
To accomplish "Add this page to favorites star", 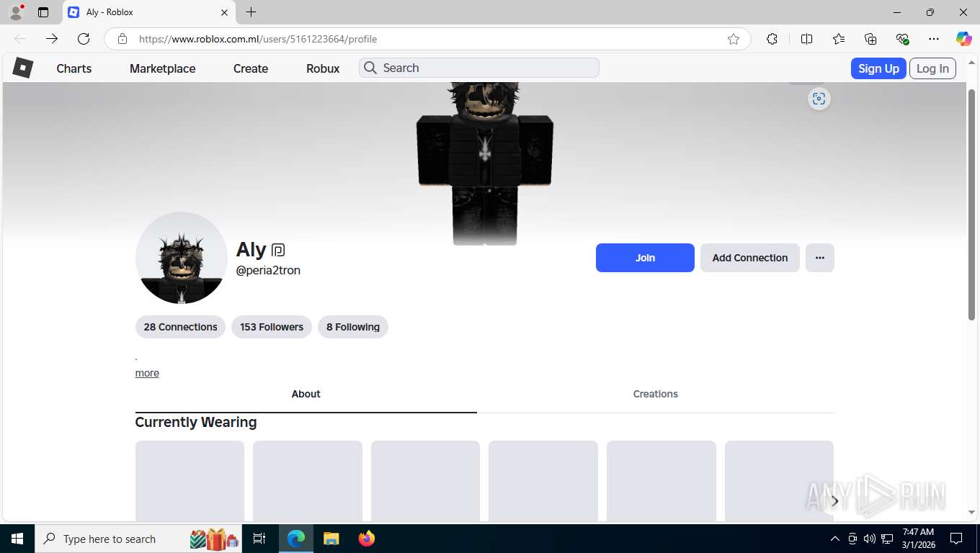I will (734, 39).
